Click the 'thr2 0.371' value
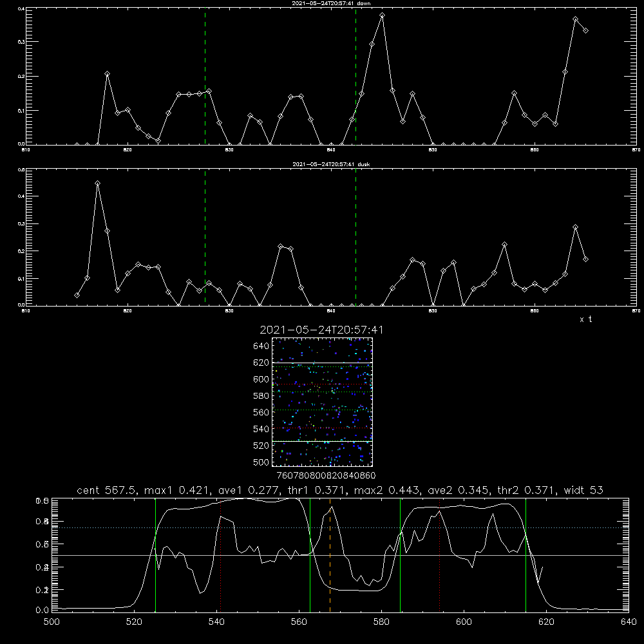Image resolution: width=644 pixels, height=644 pixels. pyautogui.click(x=527, y=490)
